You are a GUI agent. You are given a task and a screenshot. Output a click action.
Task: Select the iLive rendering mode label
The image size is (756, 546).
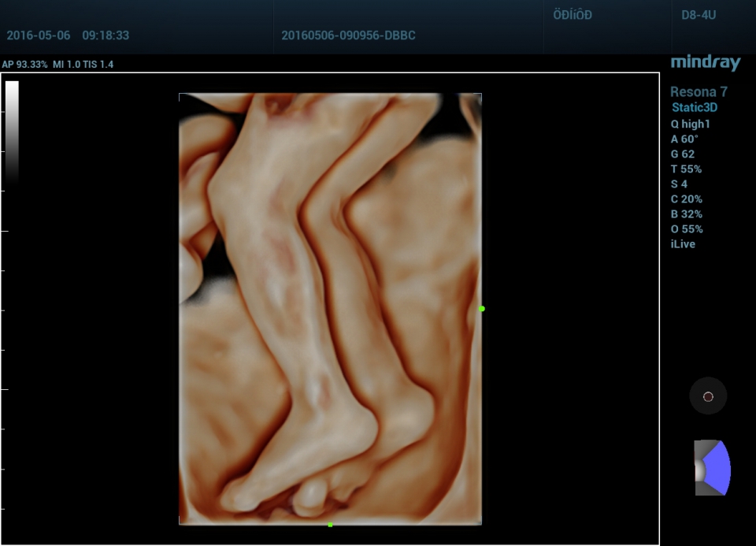point(682,244)
